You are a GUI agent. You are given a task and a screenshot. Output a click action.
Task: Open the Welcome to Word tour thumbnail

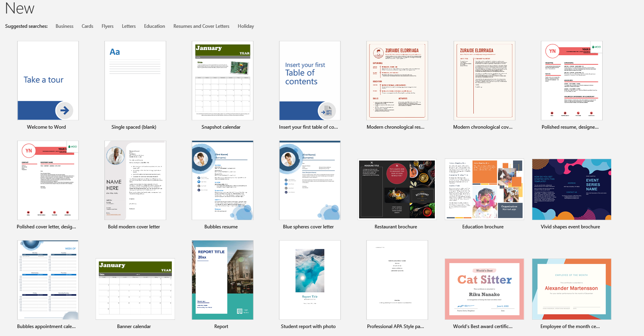[x=48, y=81]
